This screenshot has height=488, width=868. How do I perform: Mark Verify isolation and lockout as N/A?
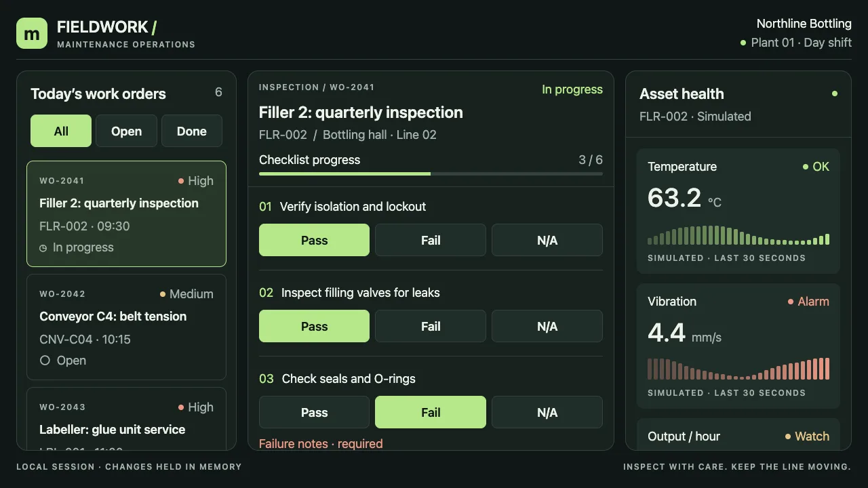coord(547,240)
